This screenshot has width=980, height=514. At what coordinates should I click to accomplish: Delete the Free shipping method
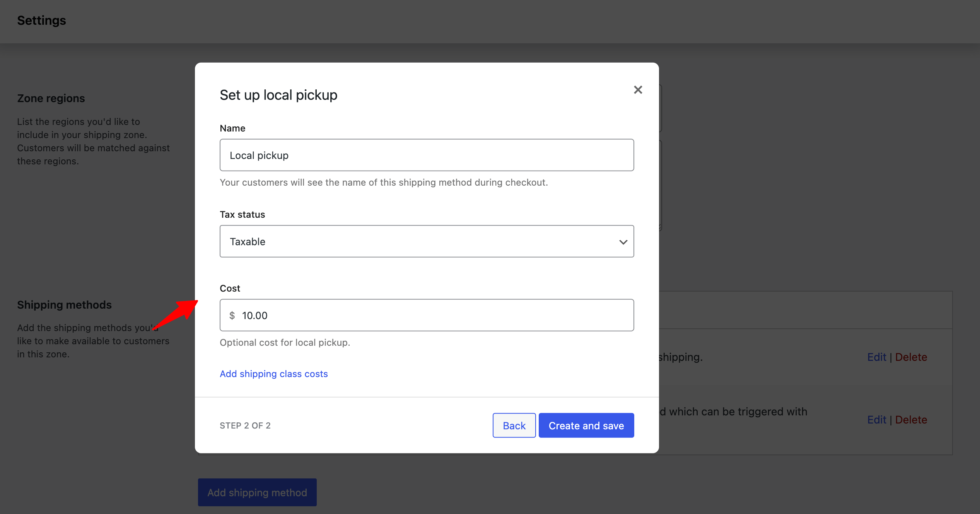tap(911, 357)
